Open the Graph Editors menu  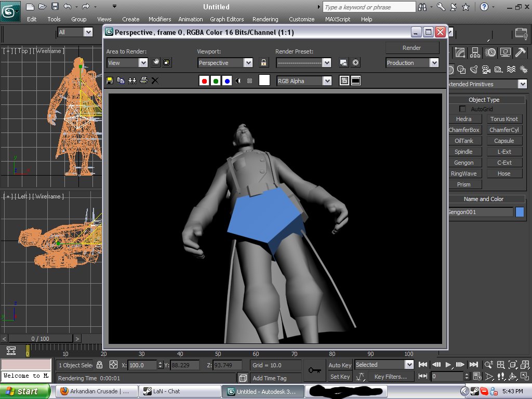[x=227, y=19]
